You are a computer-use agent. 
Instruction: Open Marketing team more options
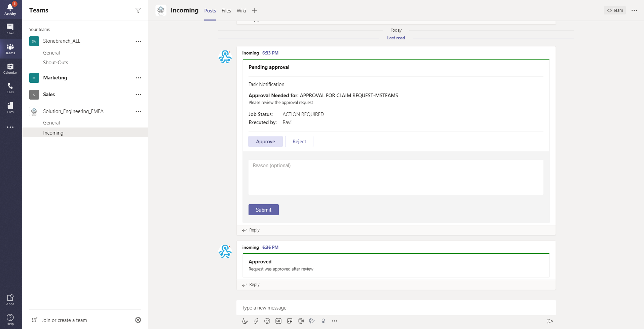point(138,78)
